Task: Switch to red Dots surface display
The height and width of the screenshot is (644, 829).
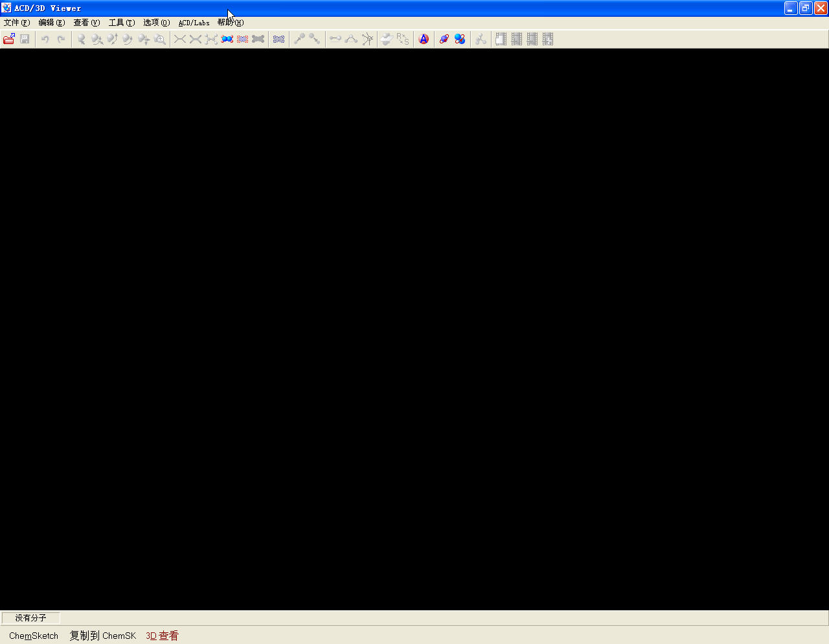Action: pos(242,39)
